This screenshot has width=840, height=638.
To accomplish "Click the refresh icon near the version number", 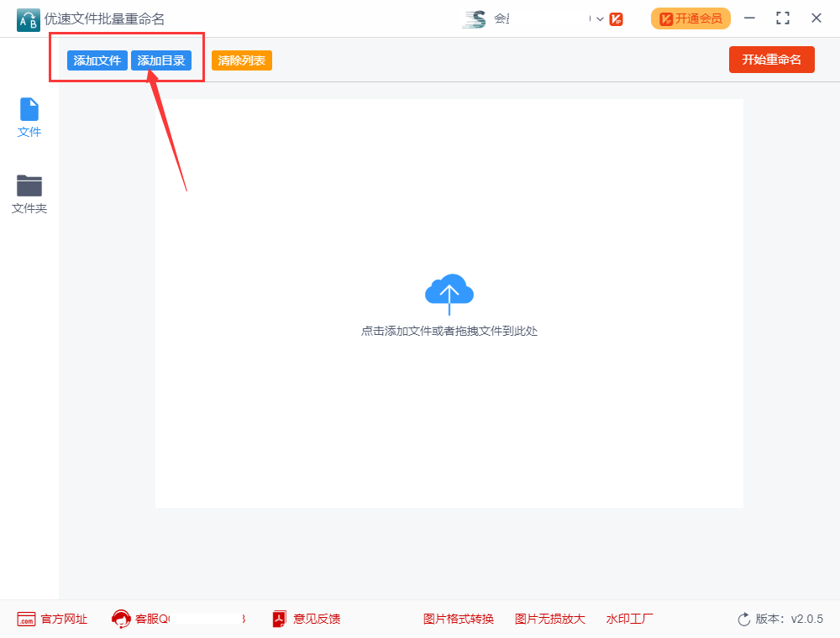I will 744,619.
